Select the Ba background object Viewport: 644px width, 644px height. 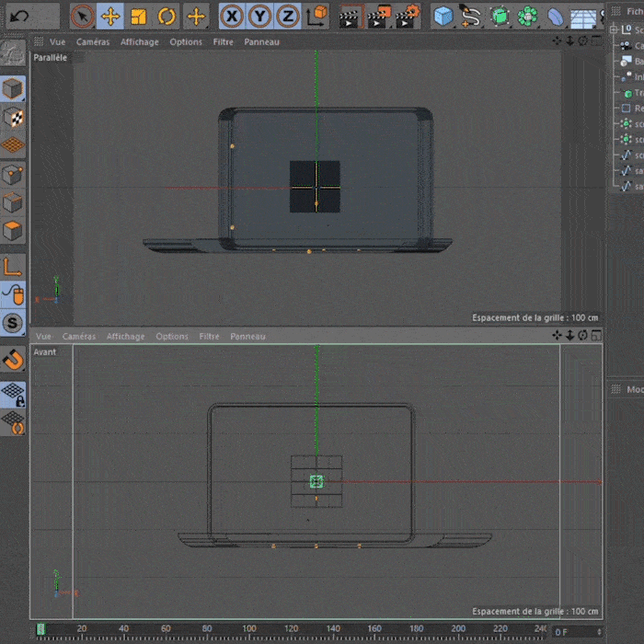[632, 62]
